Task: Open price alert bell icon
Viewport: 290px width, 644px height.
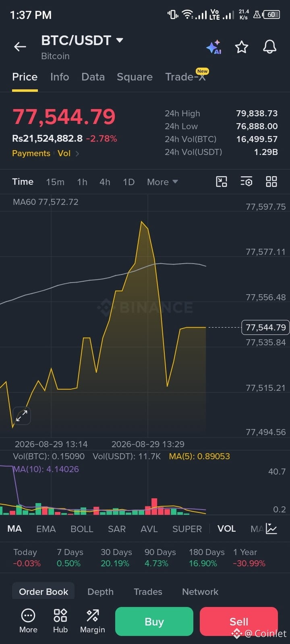Action: point(270,47)
